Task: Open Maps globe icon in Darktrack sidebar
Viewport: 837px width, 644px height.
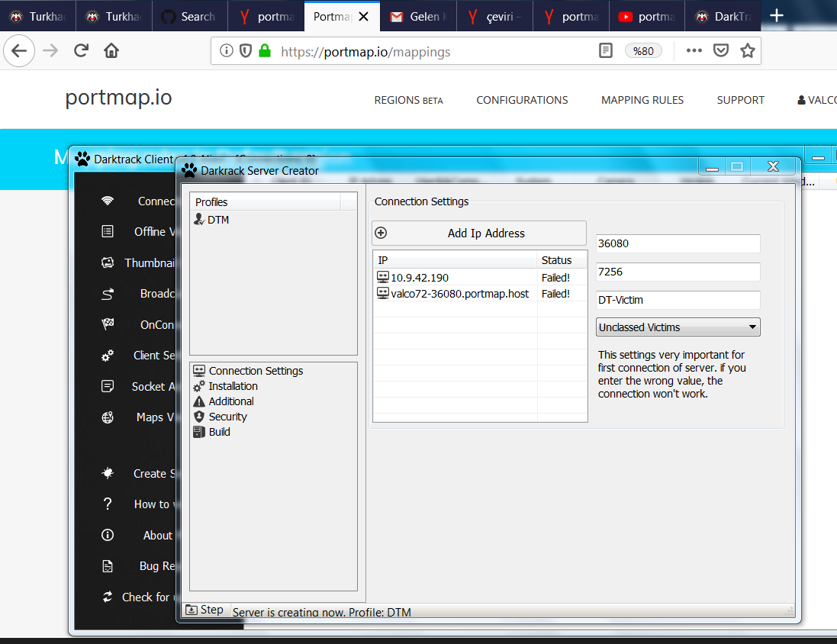Action: pos(108,417)
